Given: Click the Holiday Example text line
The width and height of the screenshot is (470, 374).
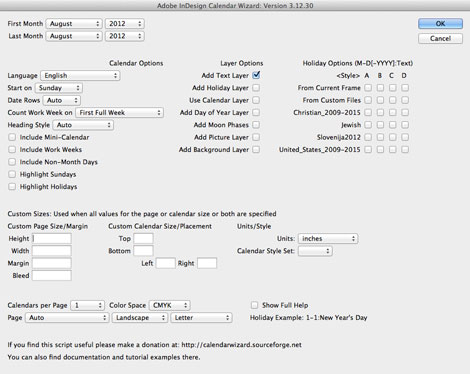Looking at the screenshot, I should (309, 318).
